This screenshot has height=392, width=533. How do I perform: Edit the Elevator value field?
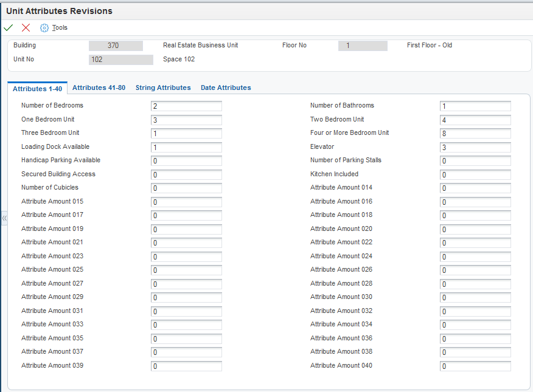475,147
